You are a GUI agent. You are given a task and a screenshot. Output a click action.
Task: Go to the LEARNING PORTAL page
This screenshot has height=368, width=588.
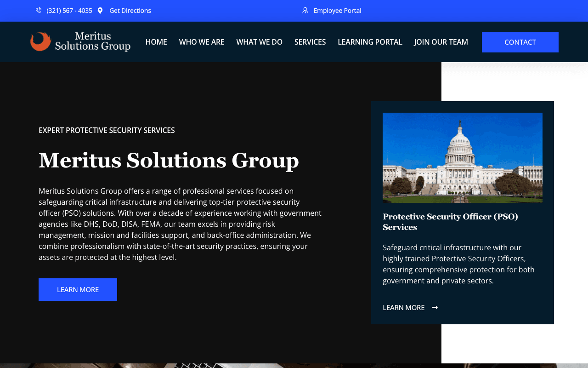point(370,42)
